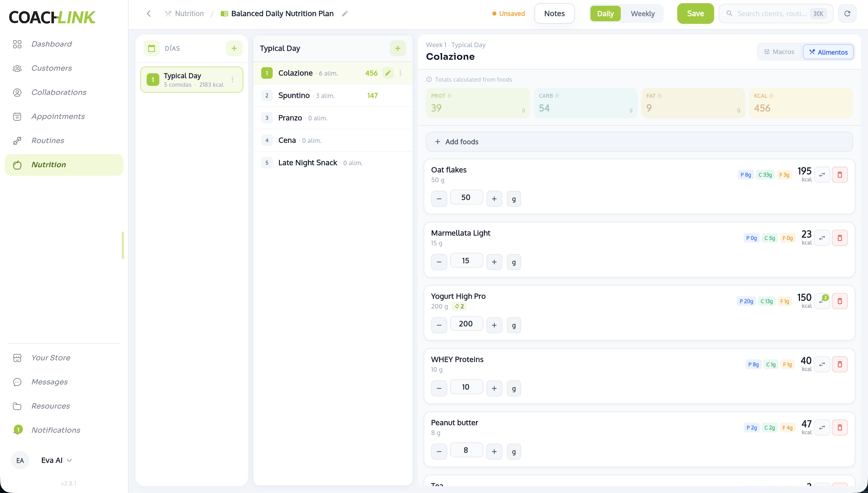Screen dimensions: 868x493
Task: Open the Notes panel
Action: [x=554, y=14]
